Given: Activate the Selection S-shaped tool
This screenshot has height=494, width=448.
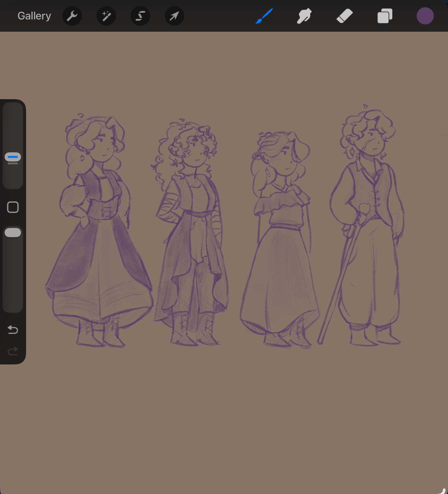Looking at the screenshot, I should coord(140,16).
